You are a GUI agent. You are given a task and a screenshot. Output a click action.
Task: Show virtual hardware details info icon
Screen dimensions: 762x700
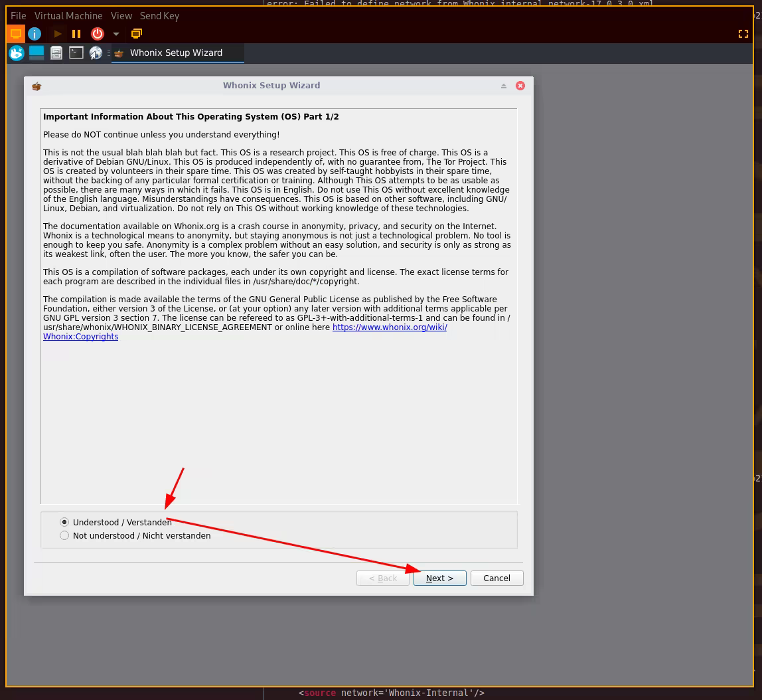[x=35, y=34]
